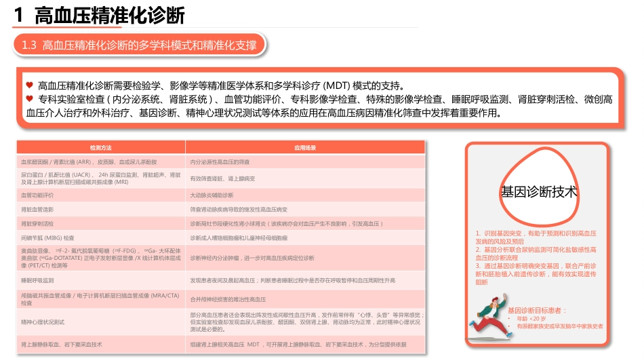Select cell "血浆醛固酮 / 肾素比值 (ARR)"
Image resolution: width=644 pixels, height=363 pixels.
pyautogui.click(x=100, y=162)
